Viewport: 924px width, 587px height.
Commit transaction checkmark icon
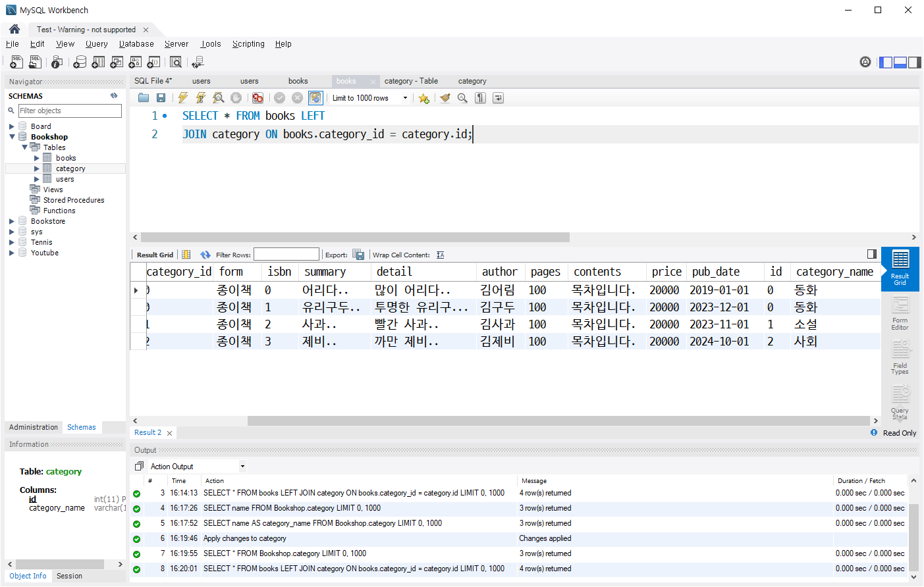pyautogui.click(x=279, y=98)
